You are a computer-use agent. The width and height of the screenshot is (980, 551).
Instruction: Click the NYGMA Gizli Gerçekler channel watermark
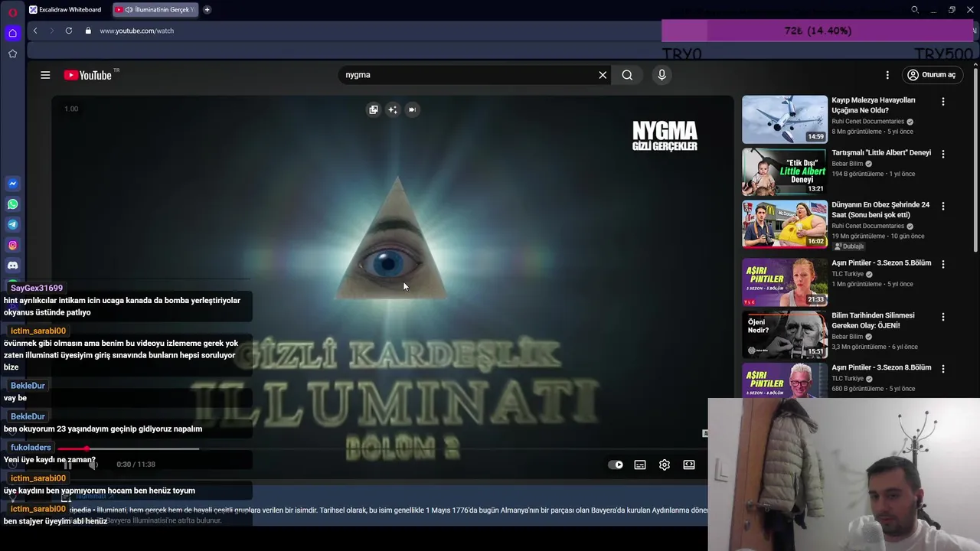pyautogui.click(x=665, y=136)
